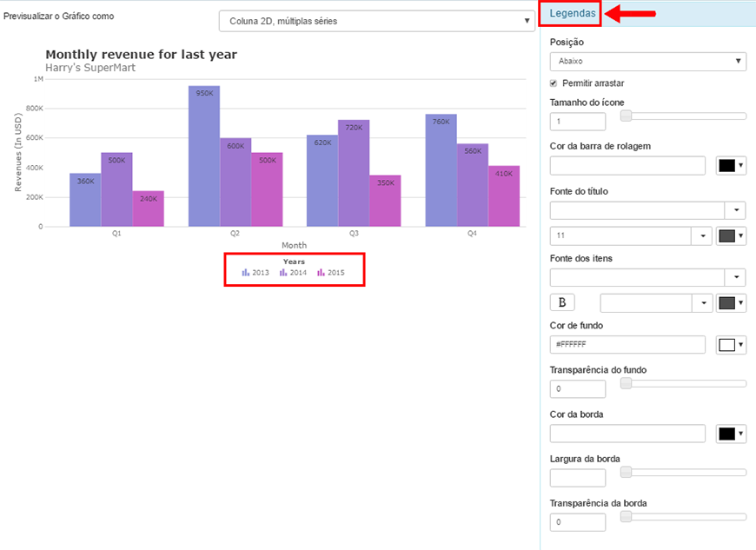Open the chart type dropdown Coluna 2D

coord(377,21)
